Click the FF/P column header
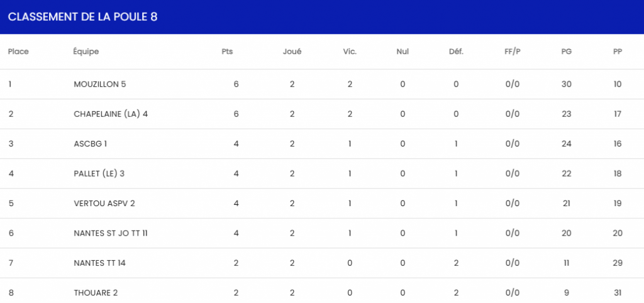This screenshot has height=303, width=644. 513,52
